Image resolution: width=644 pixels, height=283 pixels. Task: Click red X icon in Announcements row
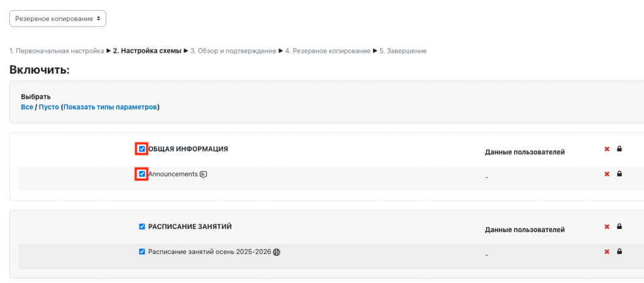pos(607,174)
